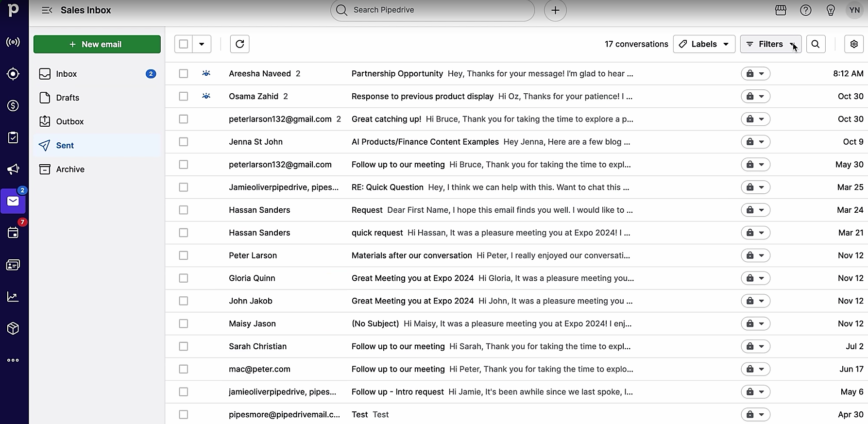
Task: Open the Filters dropdown
Action: click(x=770, y=44)
